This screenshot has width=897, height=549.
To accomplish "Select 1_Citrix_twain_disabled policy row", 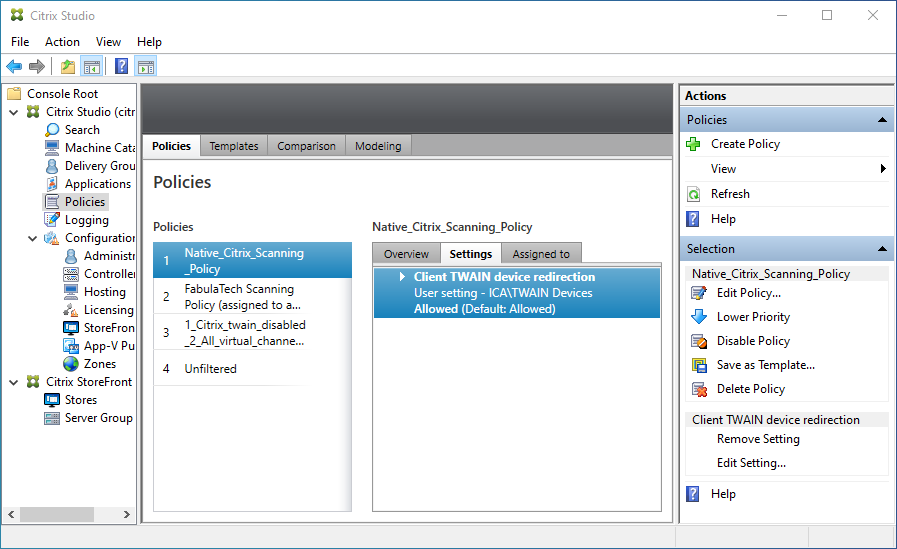I will (x=252, y=333).
